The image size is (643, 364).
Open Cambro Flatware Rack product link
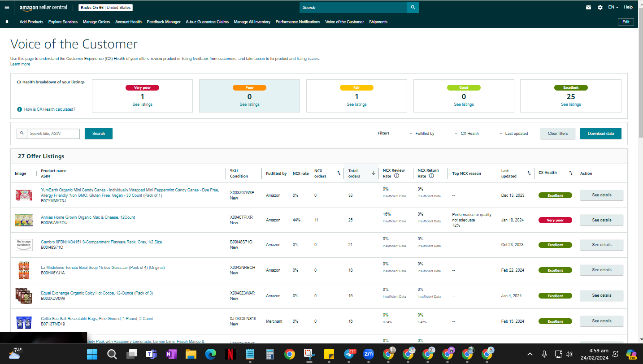pos(101,242)
